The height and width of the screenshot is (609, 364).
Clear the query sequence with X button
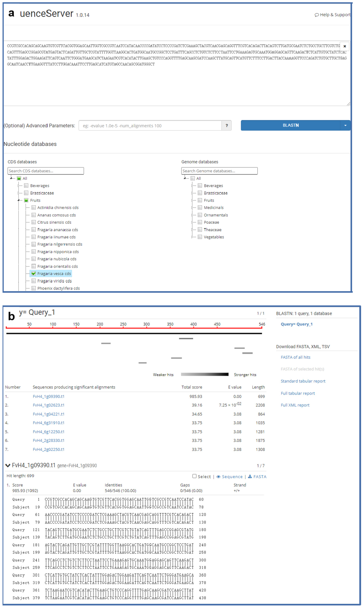(x=344, y=46)
